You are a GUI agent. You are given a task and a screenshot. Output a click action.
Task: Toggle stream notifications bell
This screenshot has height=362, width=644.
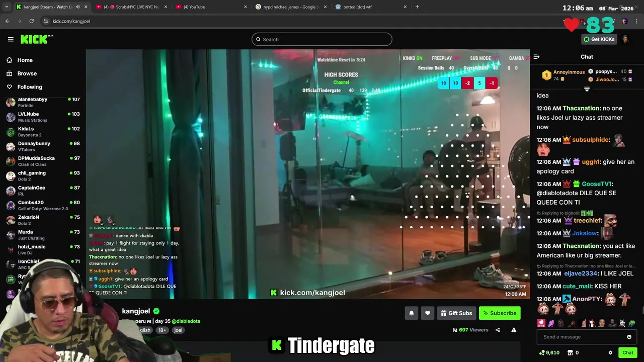(x=411, y=313)
